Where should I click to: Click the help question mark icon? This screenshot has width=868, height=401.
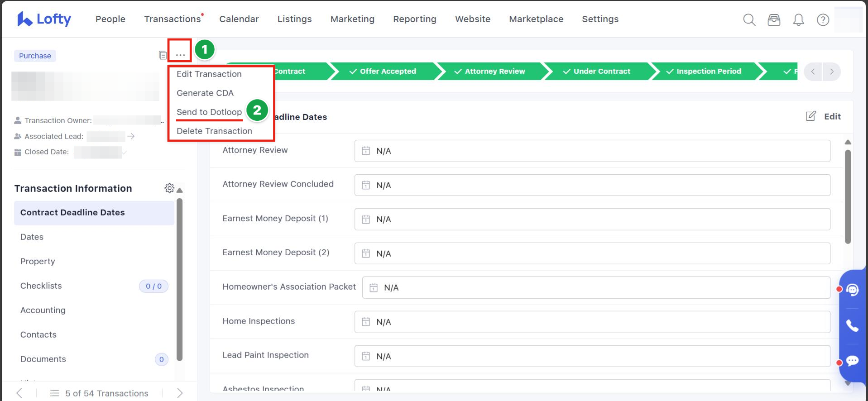click(823, 20)
